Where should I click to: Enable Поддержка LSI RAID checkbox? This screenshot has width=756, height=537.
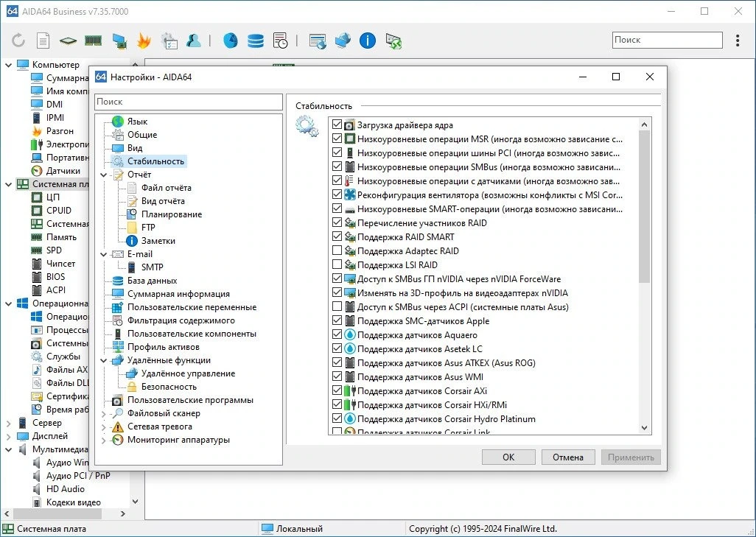pyautogui.click(x=337, y=264)
